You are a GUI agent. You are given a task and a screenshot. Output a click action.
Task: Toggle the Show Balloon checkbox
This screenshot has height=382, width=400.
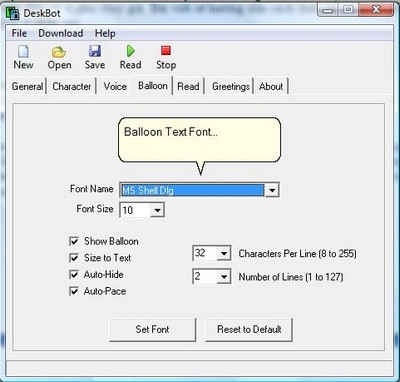coord(74,241)
